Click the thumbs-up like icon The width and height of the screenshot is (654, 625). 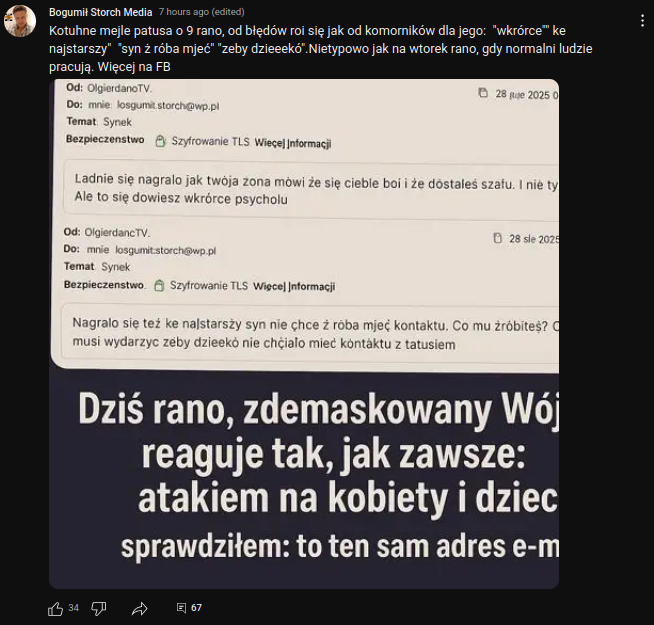click(55, 609)
